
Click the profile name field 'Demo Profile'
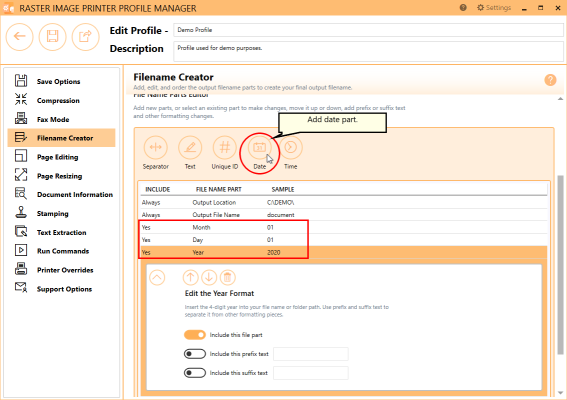[368, 30]
